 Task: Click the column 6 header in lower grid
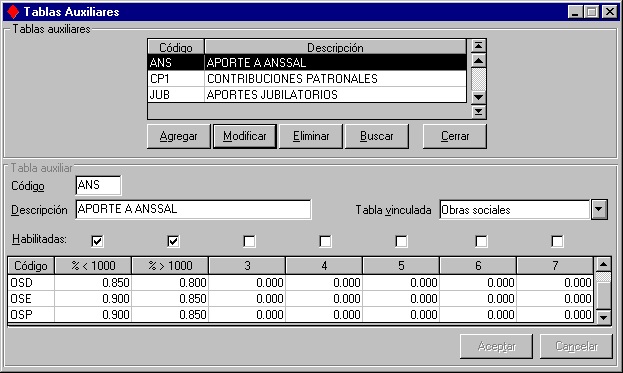coord(478,265)
